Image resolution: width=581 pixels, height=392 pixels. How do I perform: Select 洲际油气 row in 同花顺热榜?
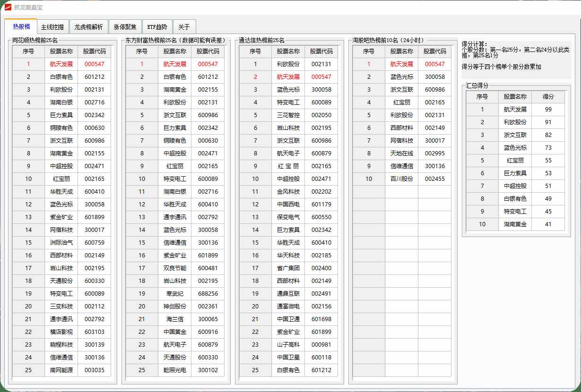pyautogui.click(x=61, y=243)
